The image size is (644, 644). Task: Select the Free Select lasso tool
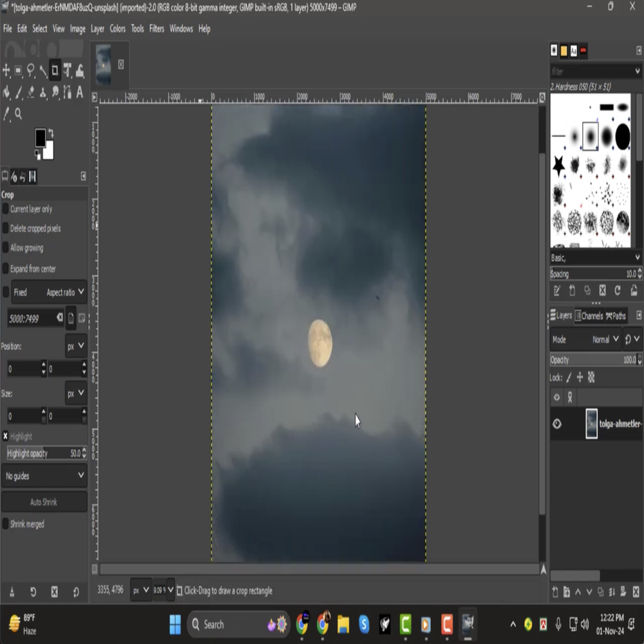click(x=31, y=71)
